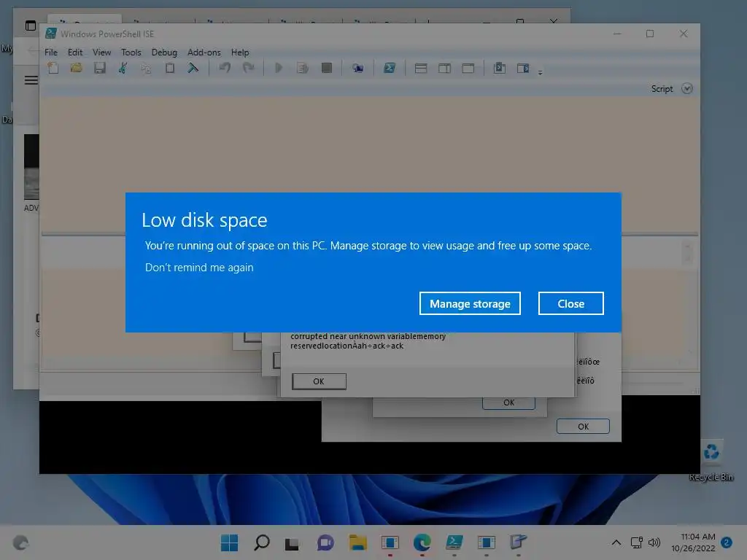Open the Chat app on the taskbar
The image size is (747, 560).
click(325, 542)
